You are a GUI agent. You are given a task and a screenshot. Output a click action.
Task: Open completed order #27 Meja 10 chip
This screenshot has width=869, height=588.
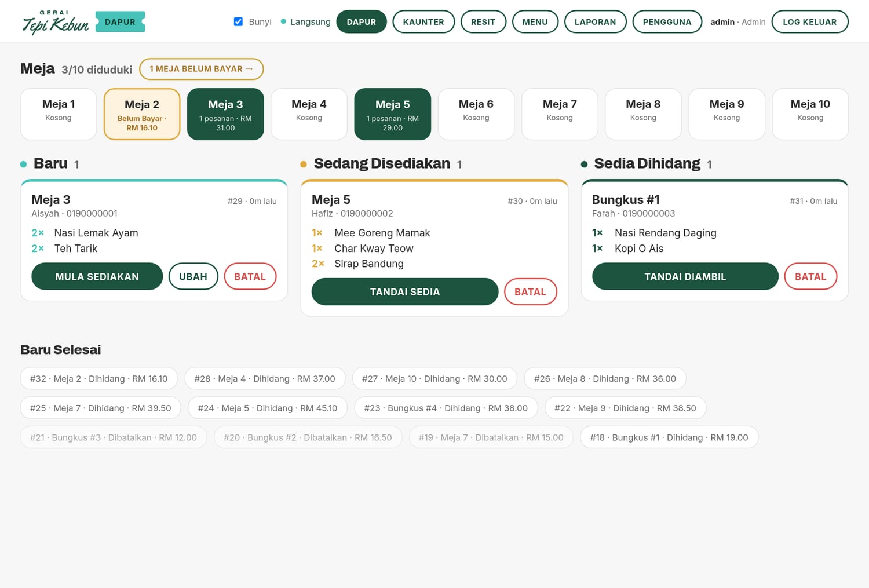click(434, 378)
